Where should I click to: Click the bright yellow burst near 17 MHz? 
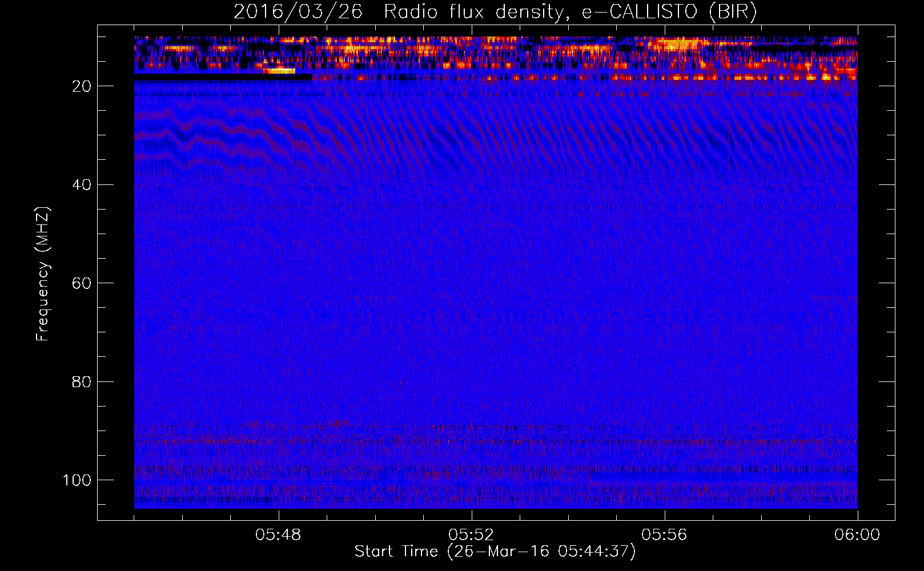point(279,71)
